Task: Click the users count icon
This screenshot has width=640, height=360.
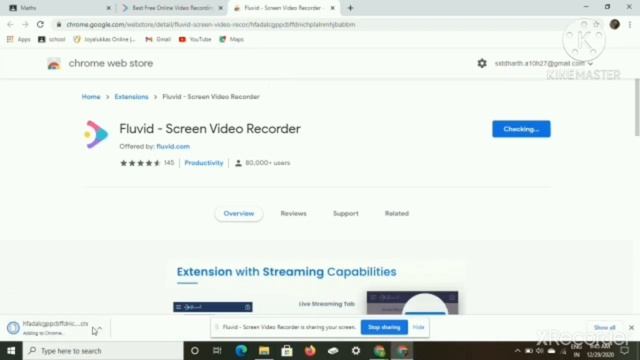Action: tap(238, 163)
